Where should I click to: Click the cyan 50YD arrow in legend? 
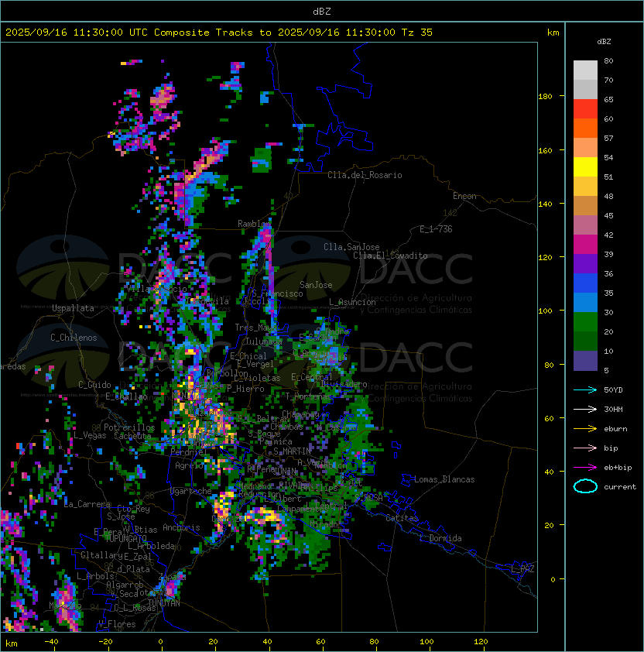pyautogui.click(x=585, y=390)
